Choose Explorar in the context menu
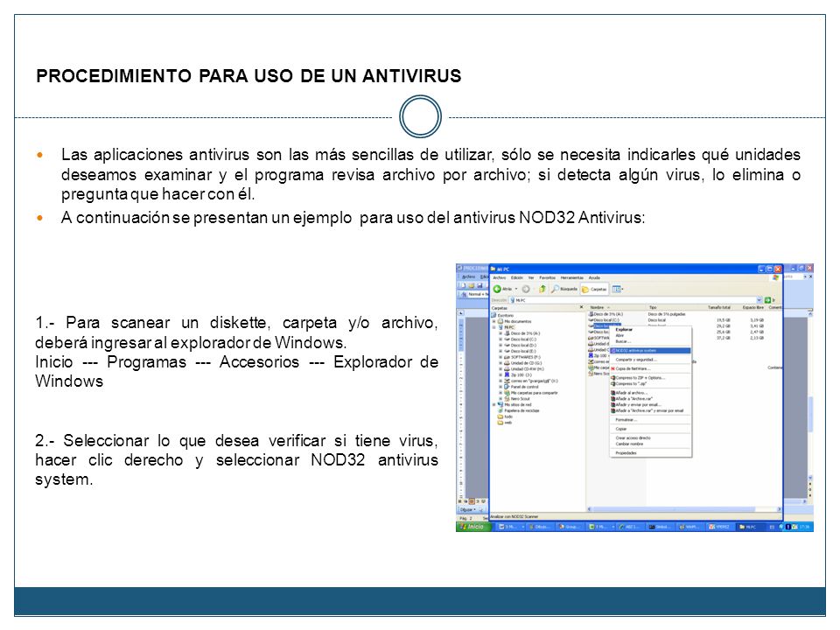The image size is (840, 630). pos(650,330)
